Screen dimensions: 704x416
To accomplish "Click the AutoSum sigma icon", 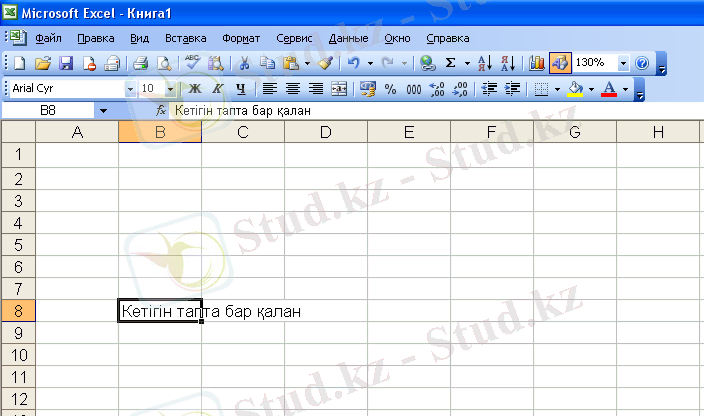I will point(450,63).
